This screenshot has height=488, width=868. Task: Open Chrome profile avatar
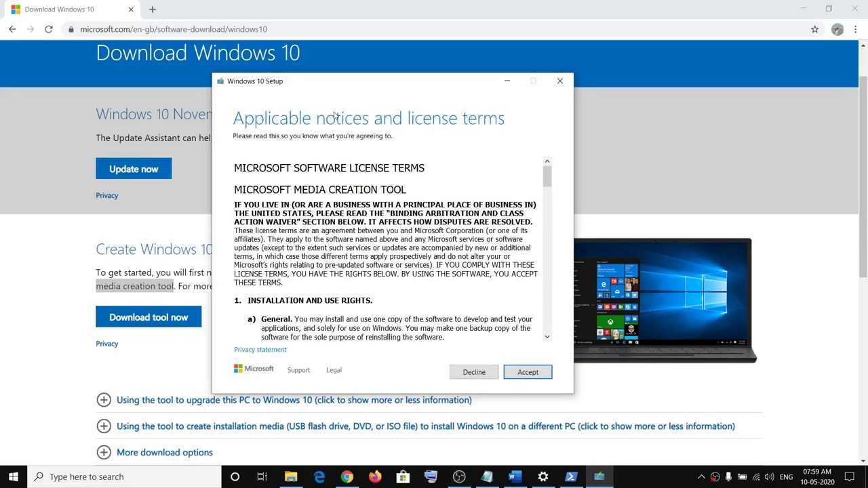[x=837, y=29]
